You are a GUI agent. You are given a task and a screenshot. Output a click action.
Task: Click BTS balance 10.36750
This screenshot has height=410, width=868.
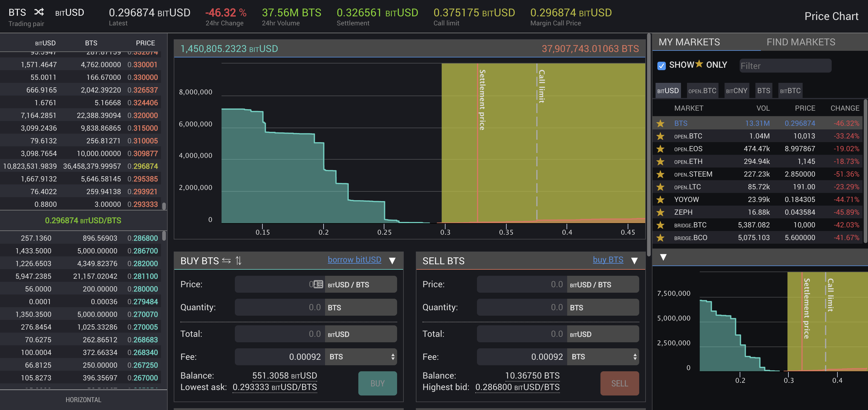(532, 376)
